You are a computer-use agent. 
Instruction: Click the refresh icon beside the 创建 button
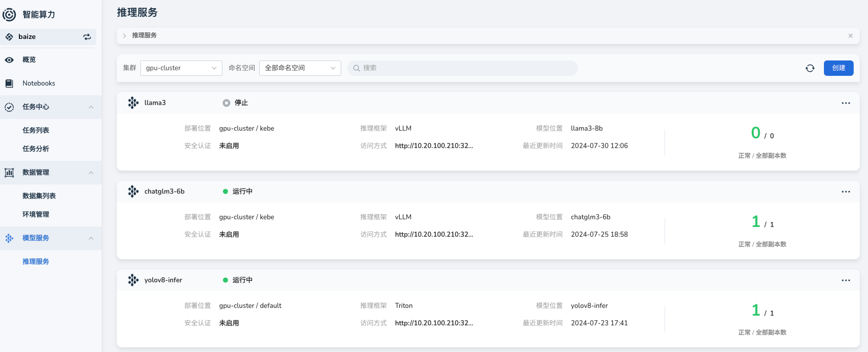pos(810,68)
